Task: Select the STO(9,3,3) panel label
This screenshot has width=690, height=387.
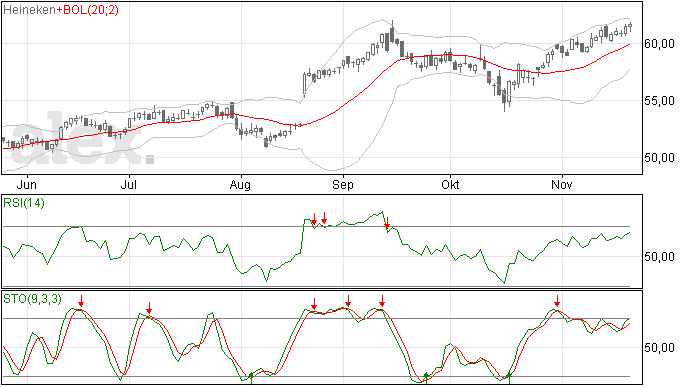Action: pyautogui.click(x=32, y=299)
